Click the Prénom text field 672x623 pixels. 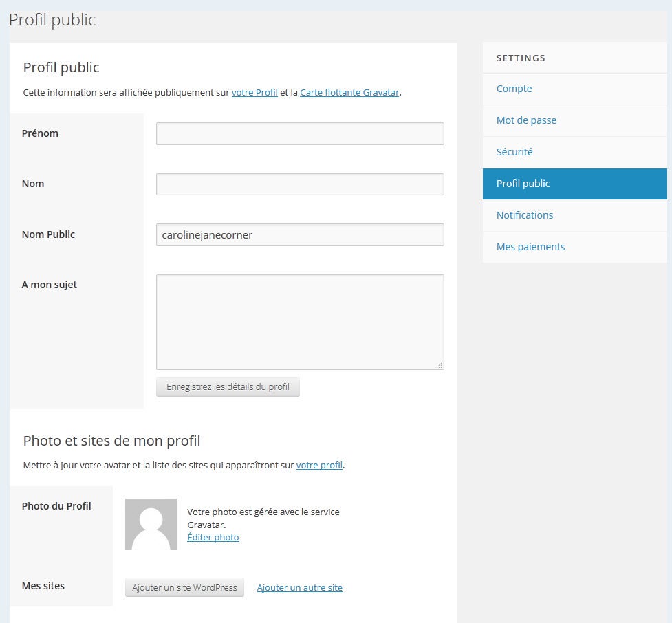[300, 133]
